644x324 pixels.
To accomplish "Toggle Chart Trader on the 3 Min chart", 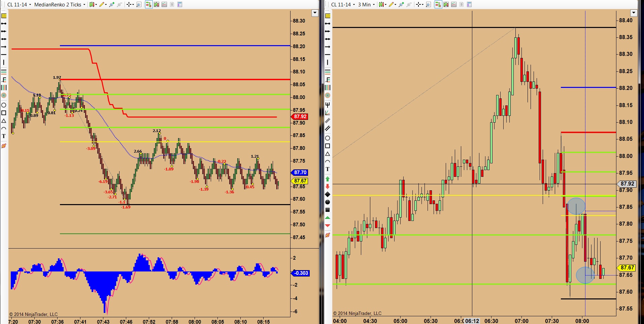I will click(x=438, y=4).
